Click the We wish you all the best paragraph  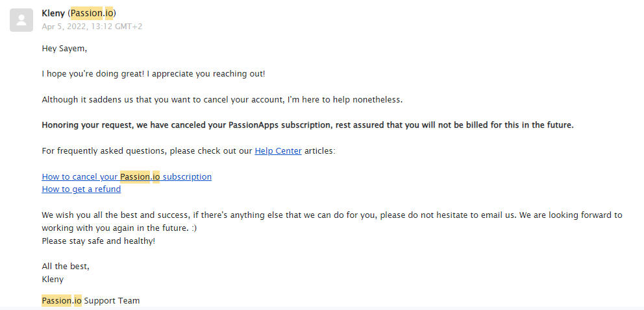[331, 215]
